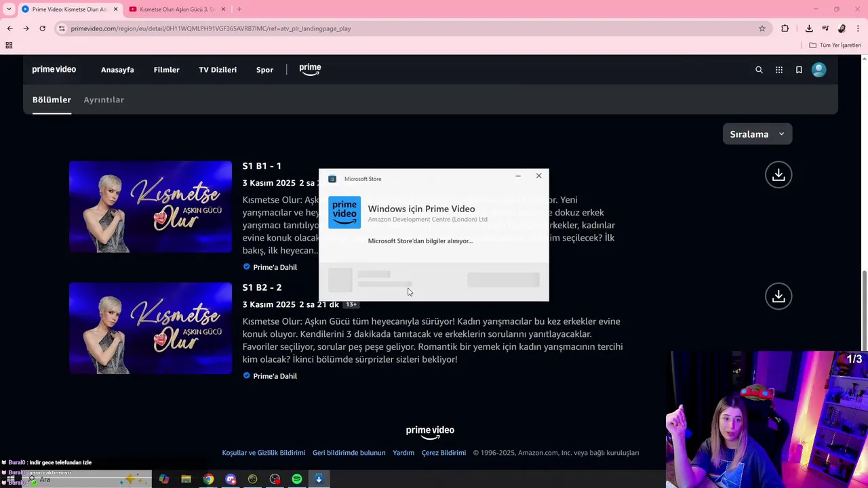Image resolution: width=868 pixels, height=488 pixels.
Task: Open Geri bildirimde bulunun link
Action: tap(349, 453)
